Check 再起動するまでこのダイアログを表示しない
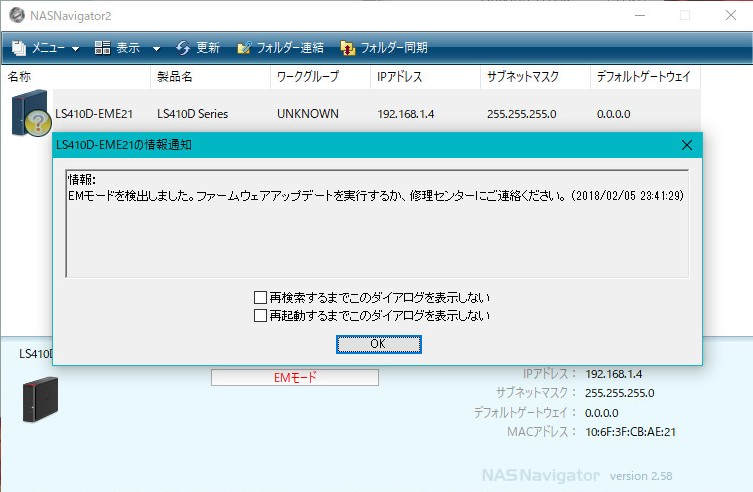This screenshot has height=492, width=753. point(260,315)
